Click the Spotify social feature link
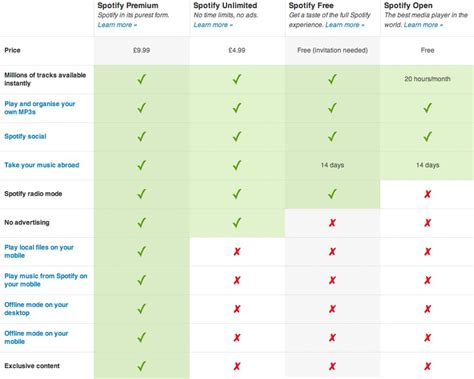Image resolution: width=474 pixels, height=379 pixels. click(x=25, y=136)
